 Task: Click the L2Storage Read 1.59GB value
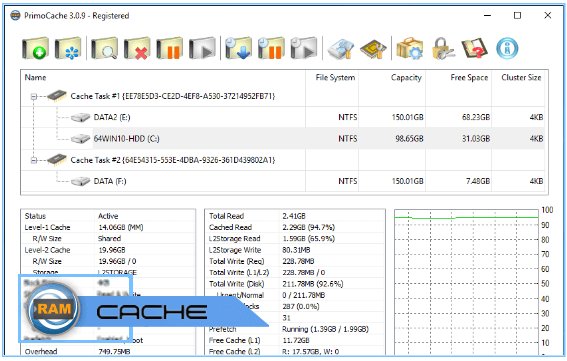308,239
